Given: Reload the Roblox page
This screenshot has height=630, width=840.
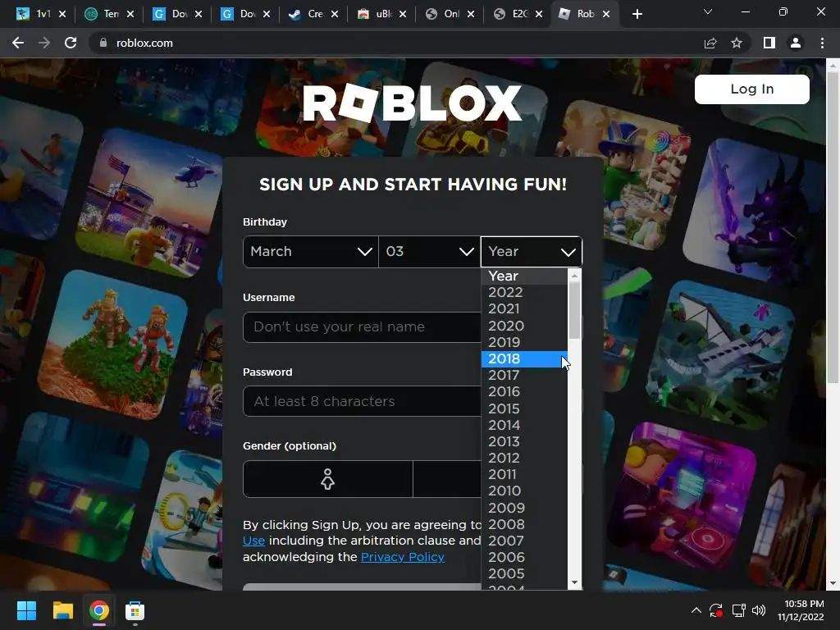Looking at the screenshot, I should (x=71, y=43).
